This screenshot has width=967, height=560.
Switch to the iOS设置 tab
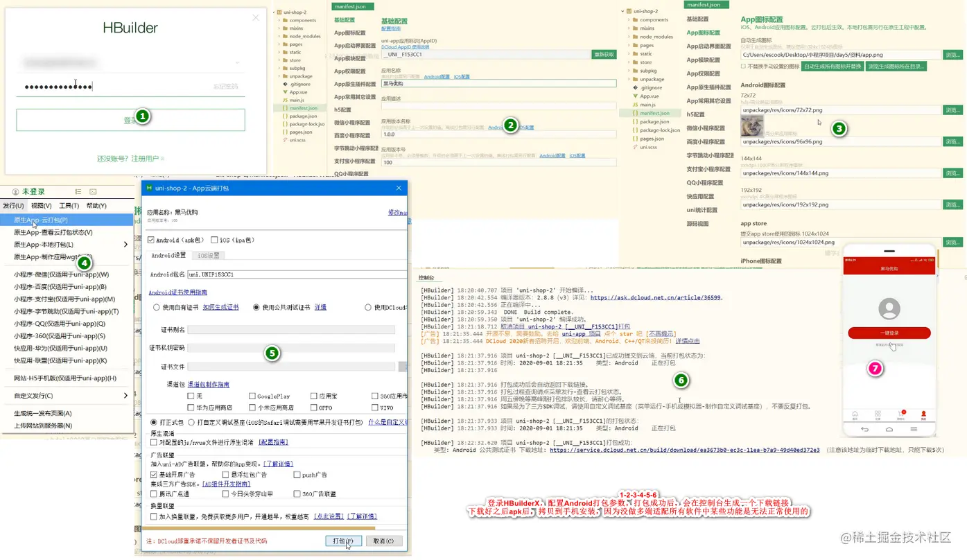coord(209,256)
